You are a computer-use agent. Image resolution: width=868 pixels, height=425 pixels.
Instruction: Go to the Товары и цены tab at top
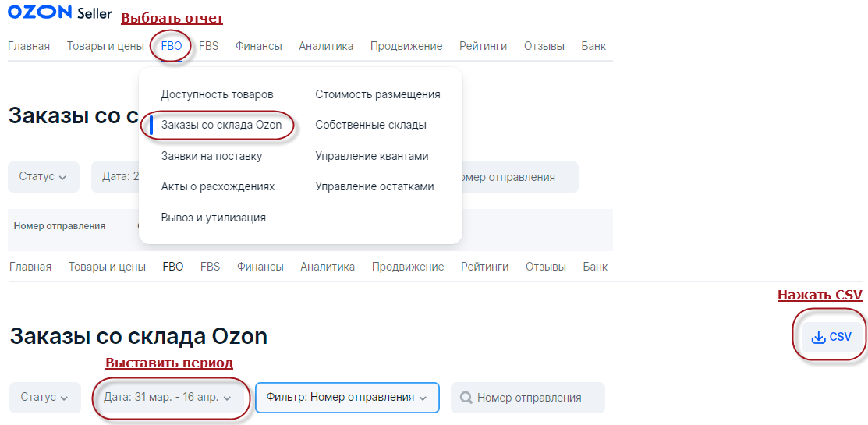pos(106,47)
